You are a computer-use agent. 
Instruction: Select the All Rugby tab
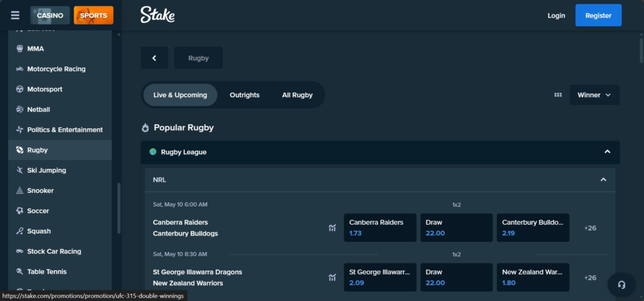coord(297,95)
